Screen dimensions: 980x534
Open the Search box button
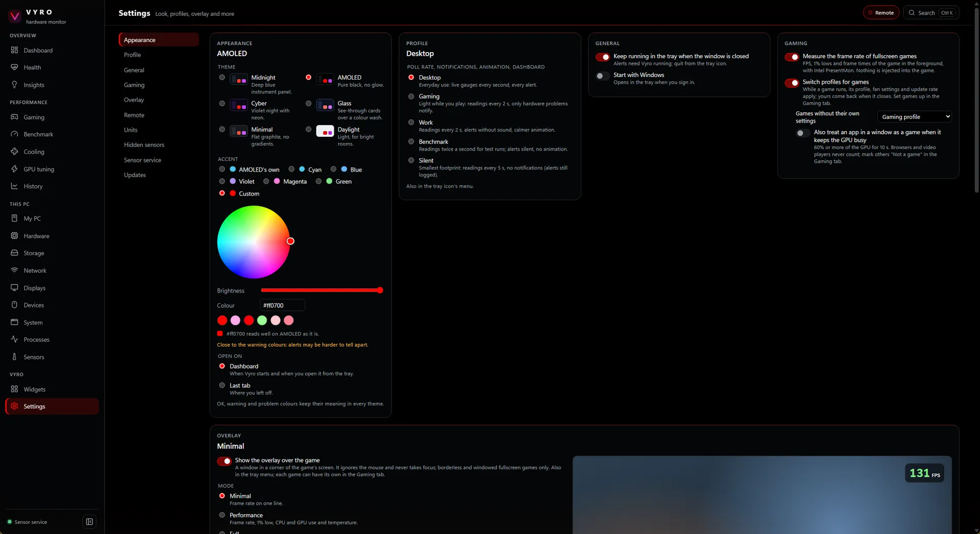pos(931,13)
